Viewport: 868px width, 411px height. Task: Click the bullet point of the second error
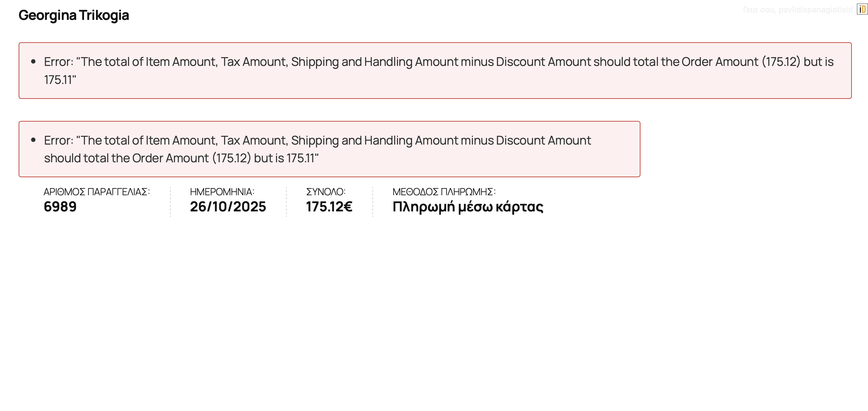click(33, 140)
